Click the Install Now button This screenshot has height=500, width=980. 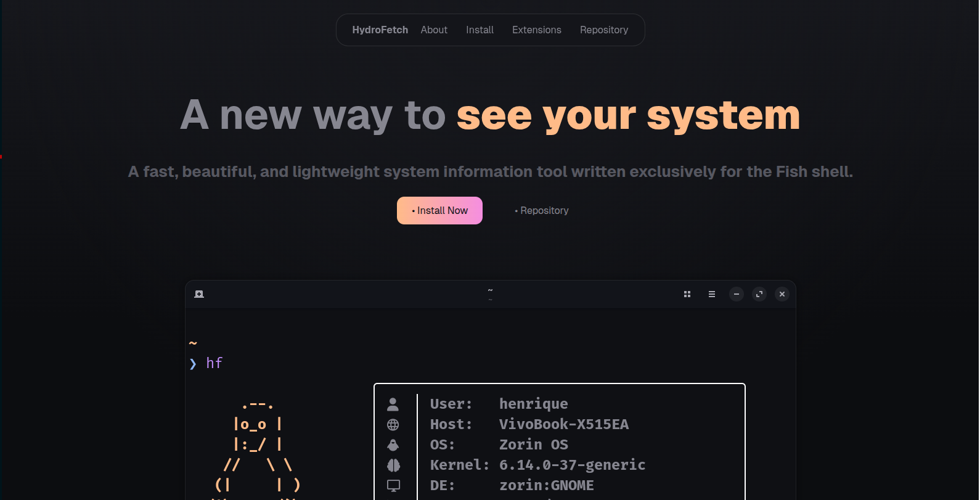[439, 210]
